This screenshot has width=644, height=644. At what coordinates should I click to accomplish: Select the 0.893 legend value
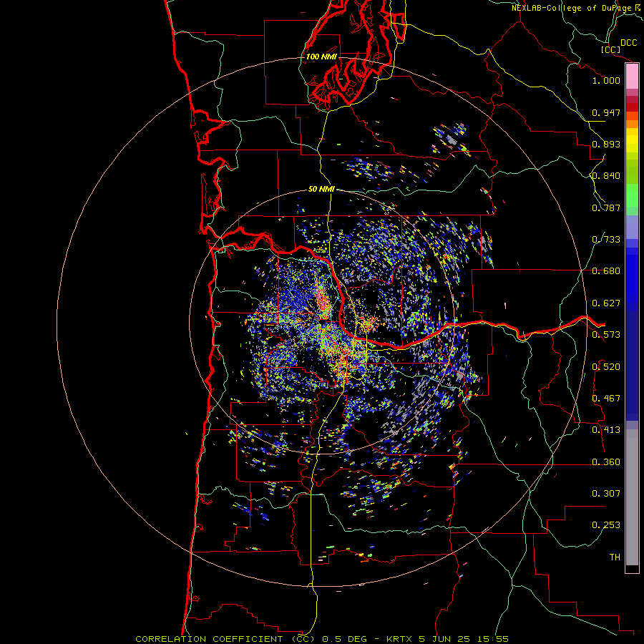coord(606,144)
